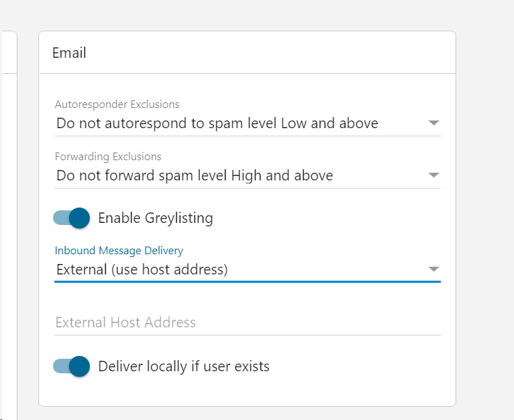Click the 'Inbound Message Delivery' field label

[x=119, y=251]
